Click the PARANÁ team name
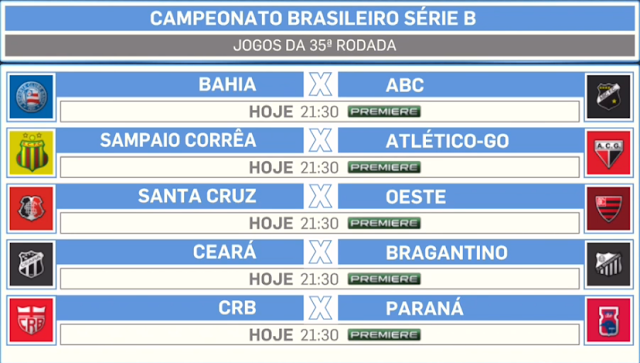The width and height of the screenshot is (640, 363). point(424,308)
